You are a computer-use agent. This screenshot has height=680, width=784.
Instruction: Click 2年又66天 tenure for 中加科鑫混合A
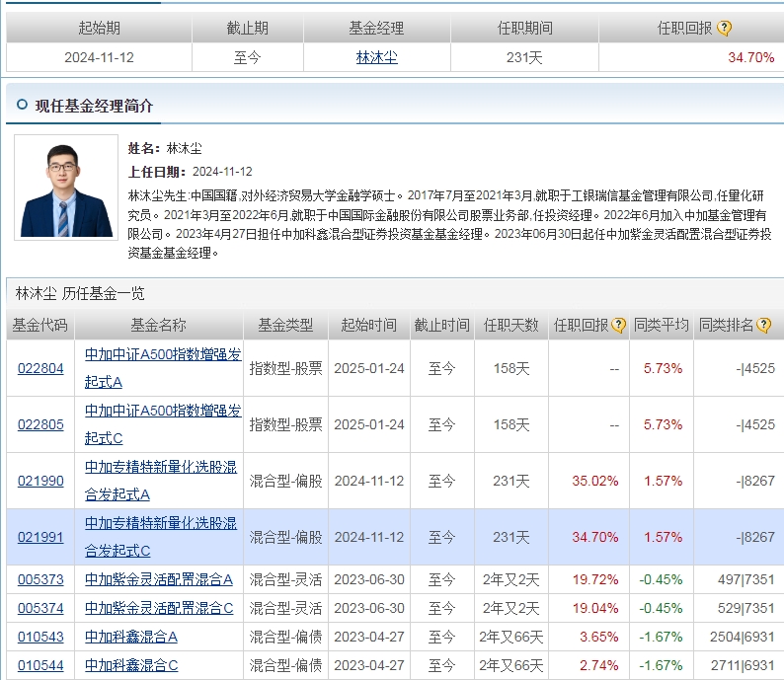pyautogui.click(x=511, y=637)
